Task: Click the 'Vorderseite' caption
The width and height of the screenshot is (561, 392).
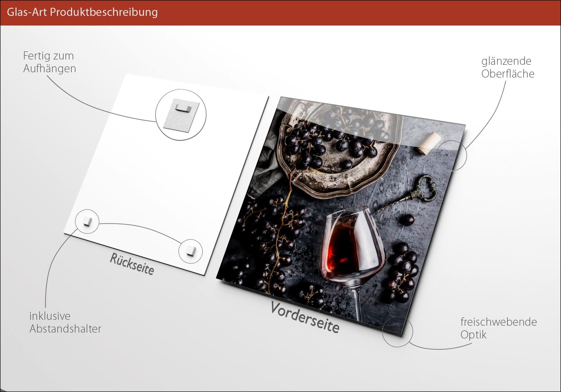Action: pyautogui.click(x=304, y=317)
